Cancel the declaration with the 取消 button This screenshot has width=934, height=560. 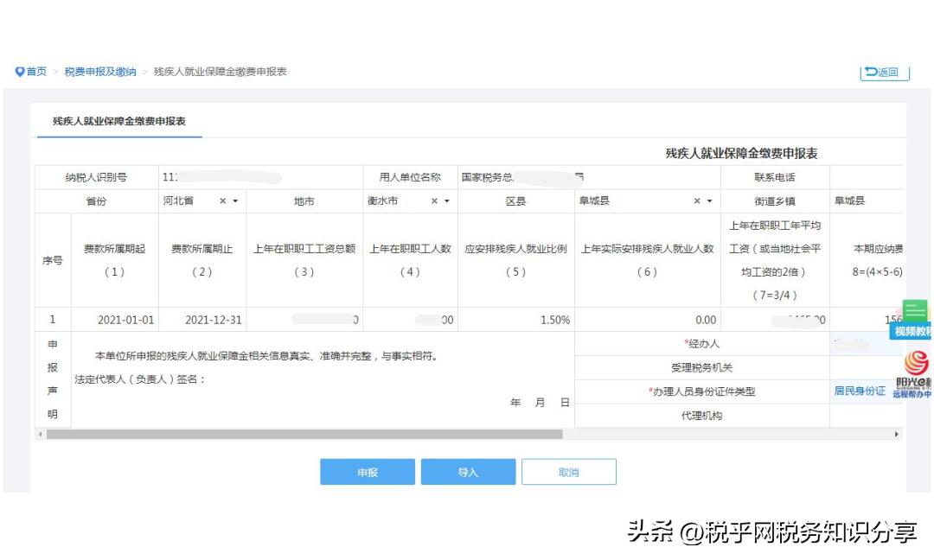568,471
